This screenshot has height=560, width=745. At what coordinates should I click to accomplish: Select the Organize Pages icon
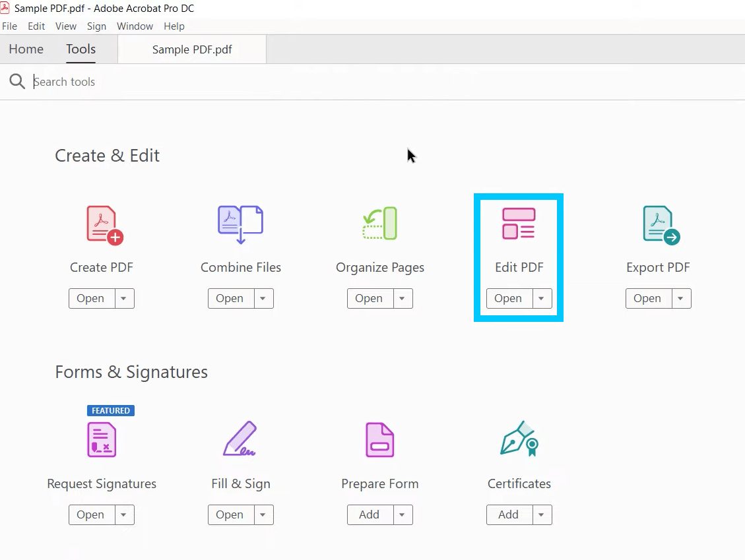pyautogui.click(x=379, y=224)
